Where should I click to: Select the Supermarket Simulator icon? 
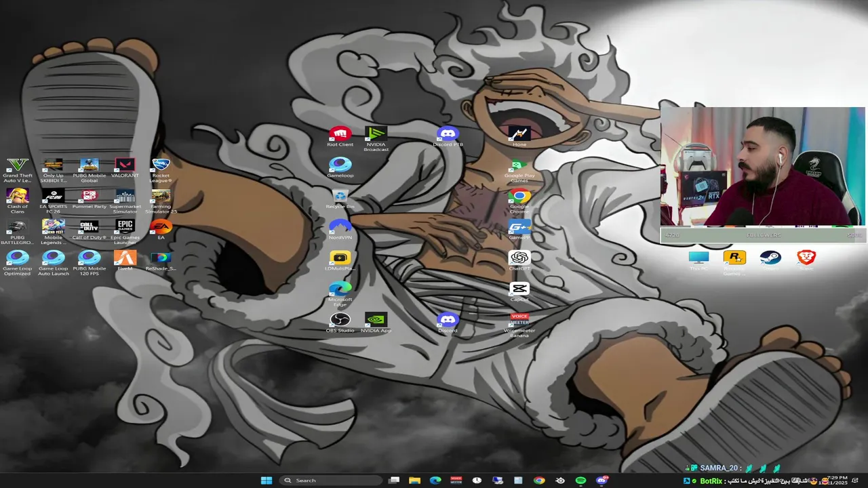point(125,201)
